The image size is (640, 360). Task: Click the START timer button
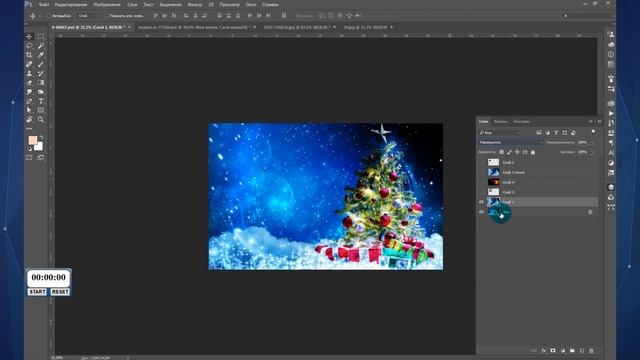[x=37, y=292]
